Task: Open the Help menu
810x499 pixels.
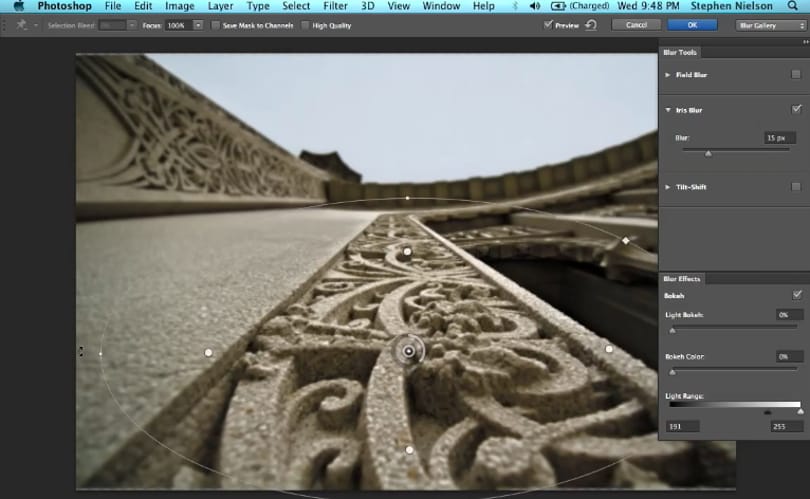Action: [x=484, y=6]
